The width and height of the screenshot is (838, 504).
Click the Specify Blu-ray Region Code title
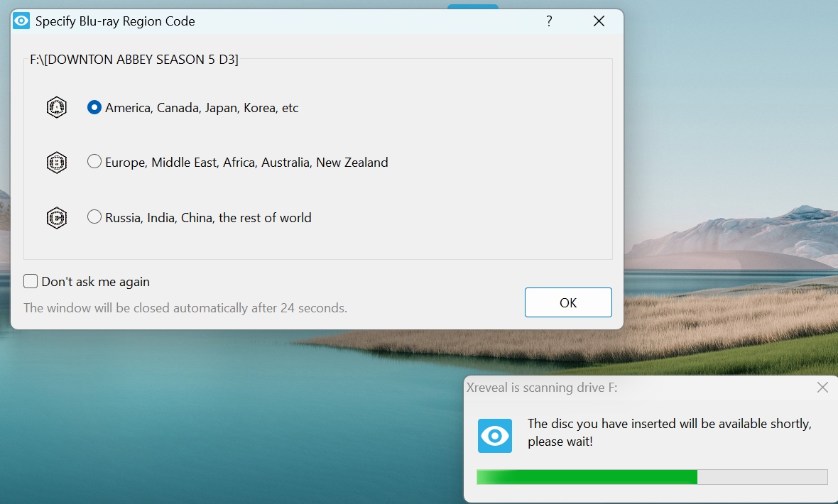pyautogui.click(x=115, y=21)
